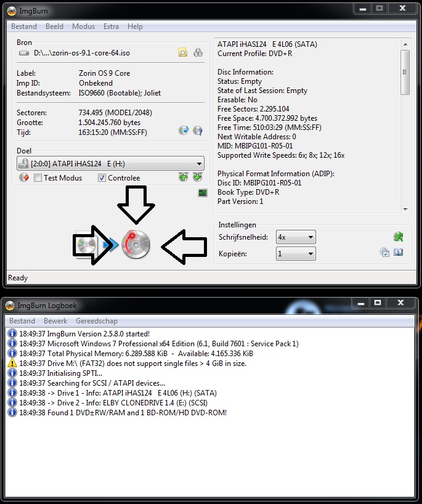The width and height of the screenshot is (422, 504).
Task: Click the info icon beside 'Initialising SPTI...'
Action: pos(12,373)
